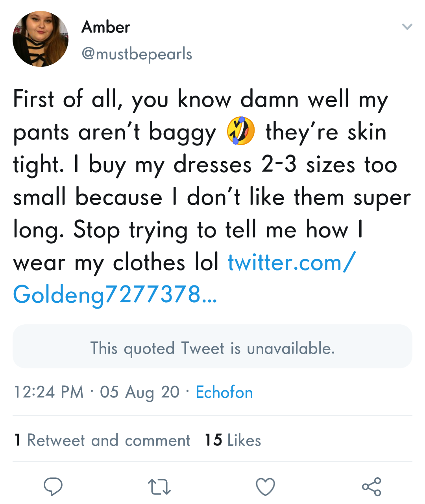Click the Echofon source link
This screenshot has height=504, width=425.
(224, 392)
